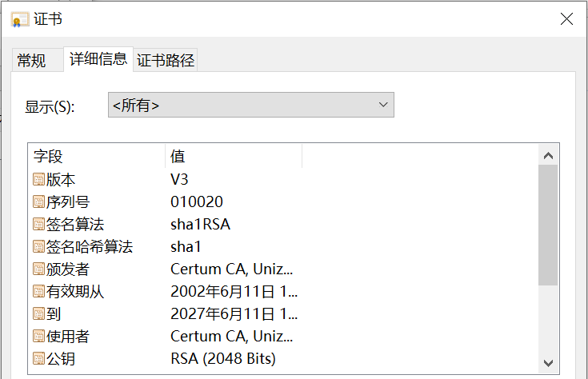Screen dimensions: 588x379
Task: Select the 详细信息 tab
Action: 98,59
